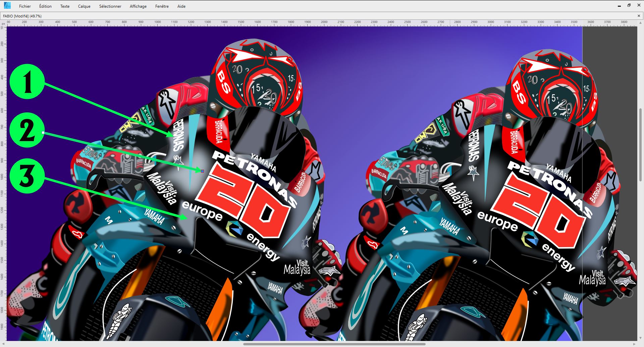Open the Édition menu
The height and width of the screenshot is (347, 644).
(45, 6)
